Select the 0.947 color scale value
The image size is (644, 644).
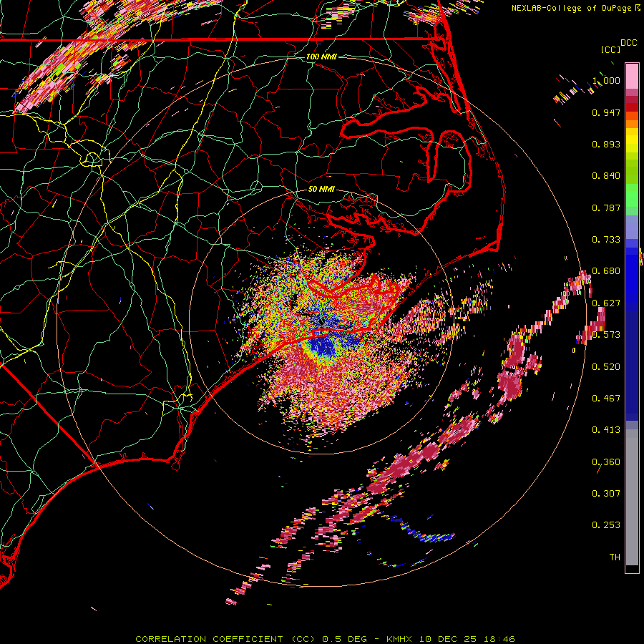606,112
